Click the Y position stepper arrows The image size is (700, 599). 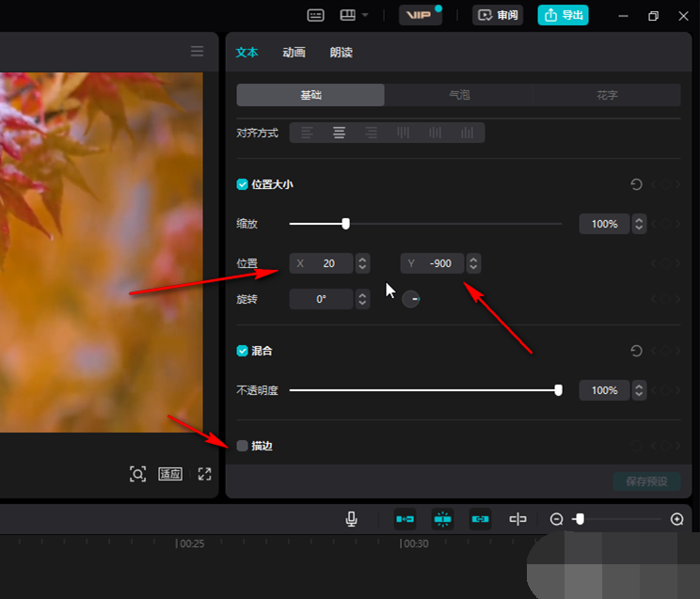point(474,263)
